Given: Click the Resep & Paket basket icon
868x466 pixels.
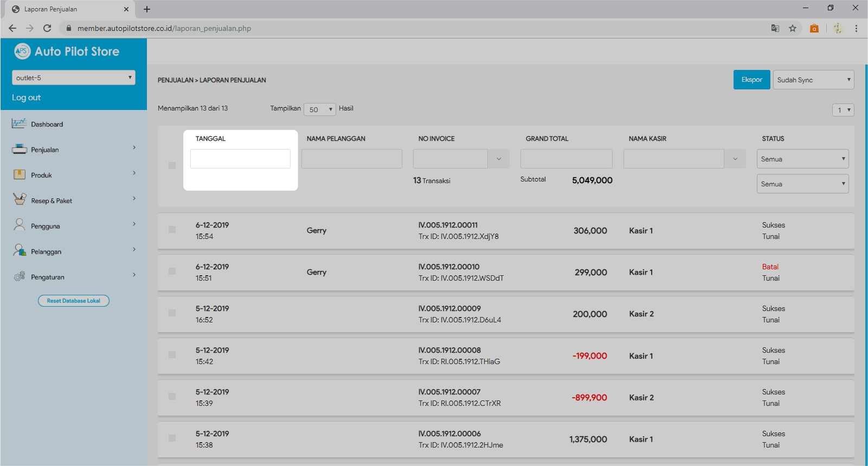Looking at the screenshot, I should [19, 199].
